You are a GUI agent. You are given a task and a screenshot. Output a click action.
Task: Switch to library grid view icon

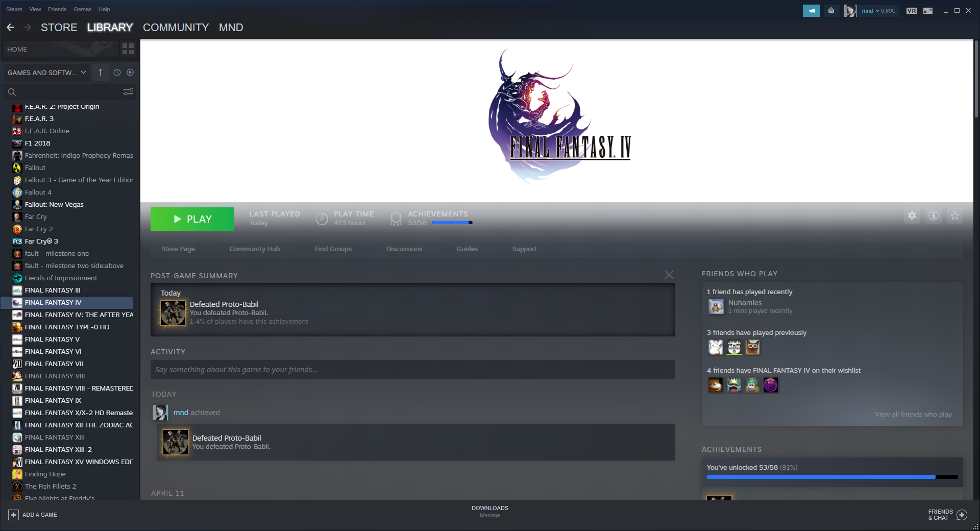tap(128, 49)
